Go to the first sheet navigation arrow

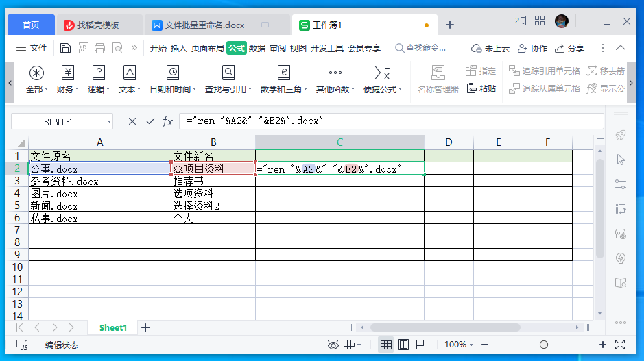pyautogui.click(x=19, y=327)
